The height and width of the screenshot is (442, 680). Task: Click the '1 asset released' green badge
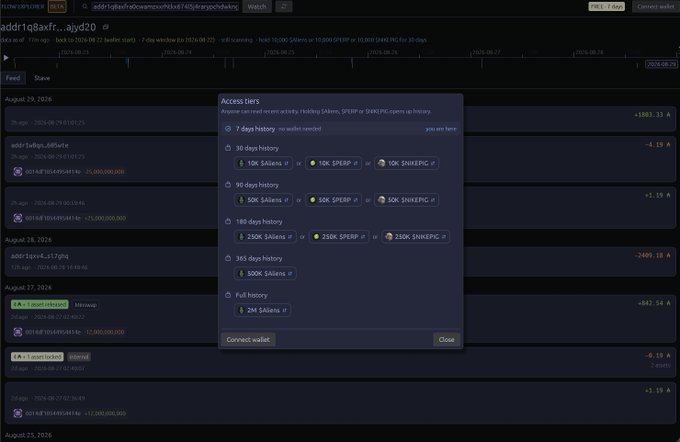pyautogui.click(x=39, y=304)
